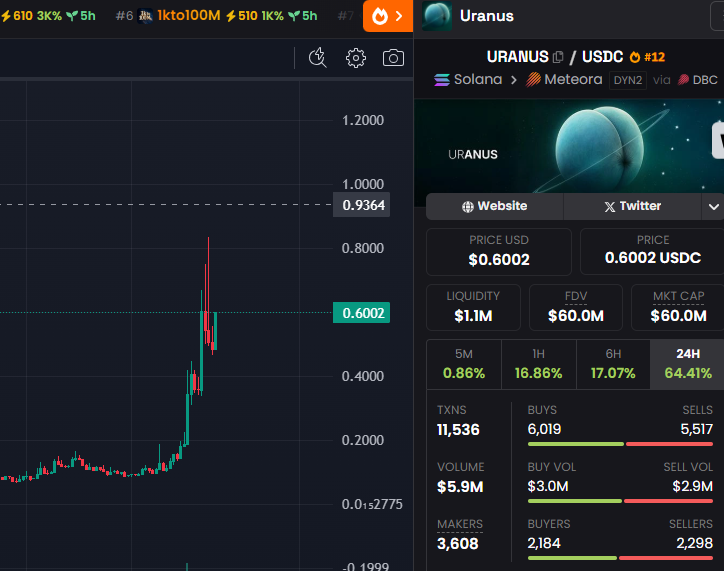Select the 6H timeframe tab
724x571 pixels.
[x=613, y=365]
